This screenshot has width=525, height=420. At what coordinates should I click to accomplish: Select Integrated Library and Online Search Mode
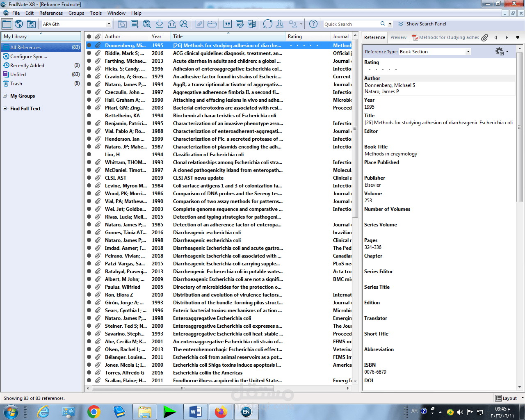[31, 24]
